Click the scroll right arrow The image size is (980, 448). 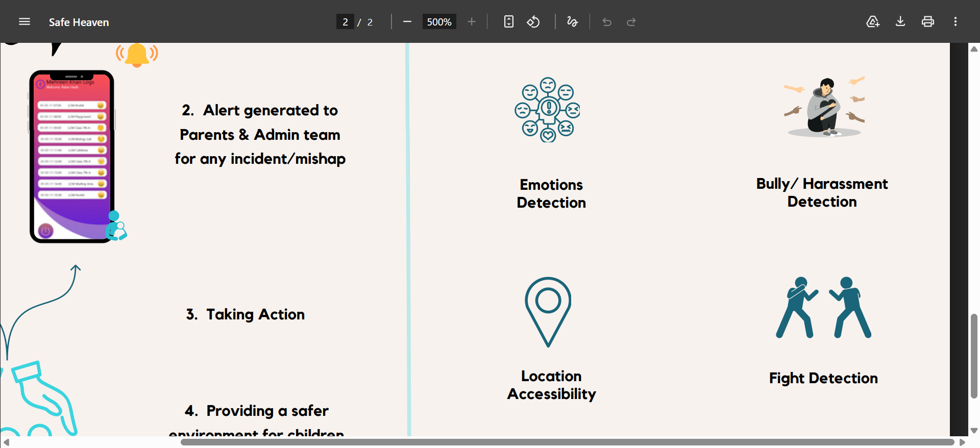[x=962, y=442]
